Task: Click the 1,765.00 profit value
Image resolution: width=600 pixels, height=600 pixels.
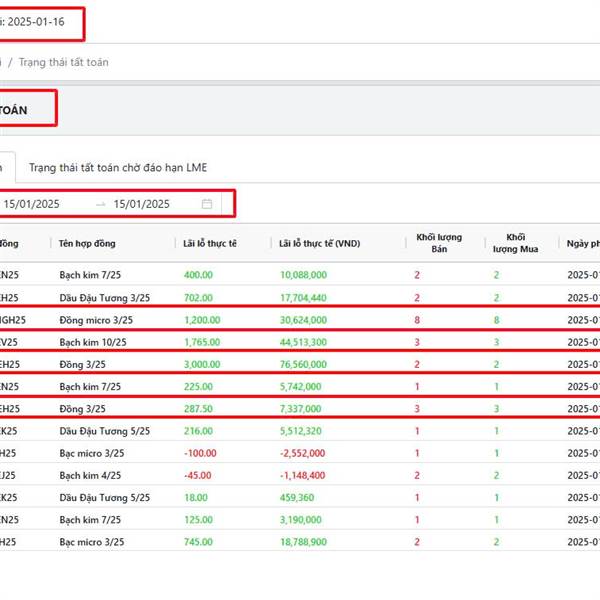Action: coord(202,342)
